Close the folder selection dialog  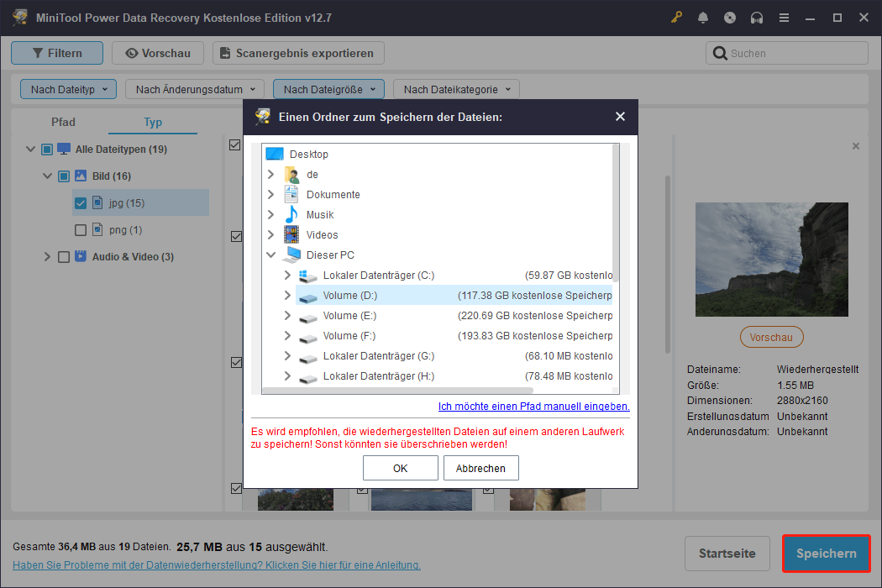tap(620, 117)
